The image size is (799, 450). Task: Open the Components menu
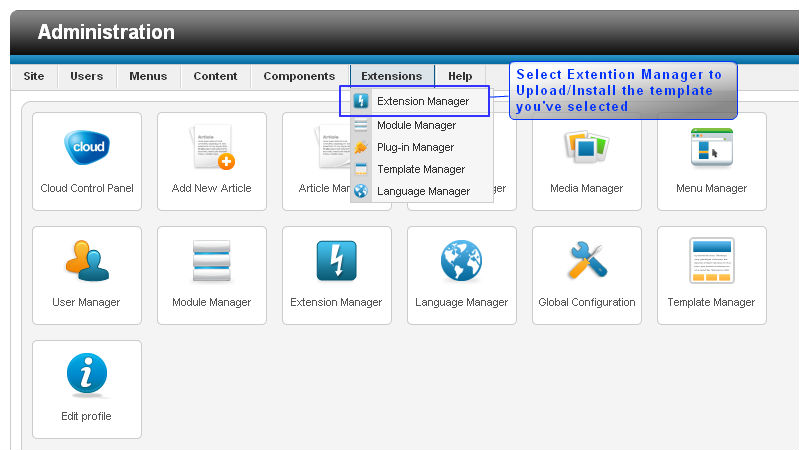point(299,76)
